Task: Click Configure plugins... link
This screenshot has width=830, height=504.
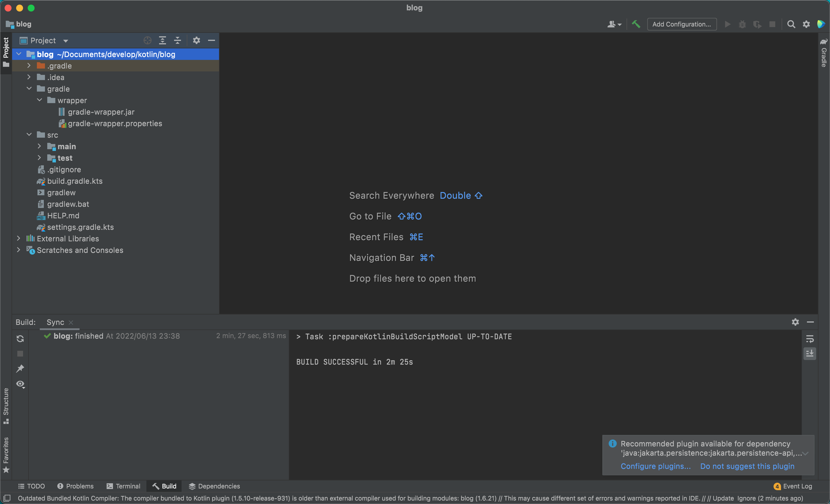Action: [656, 466]
